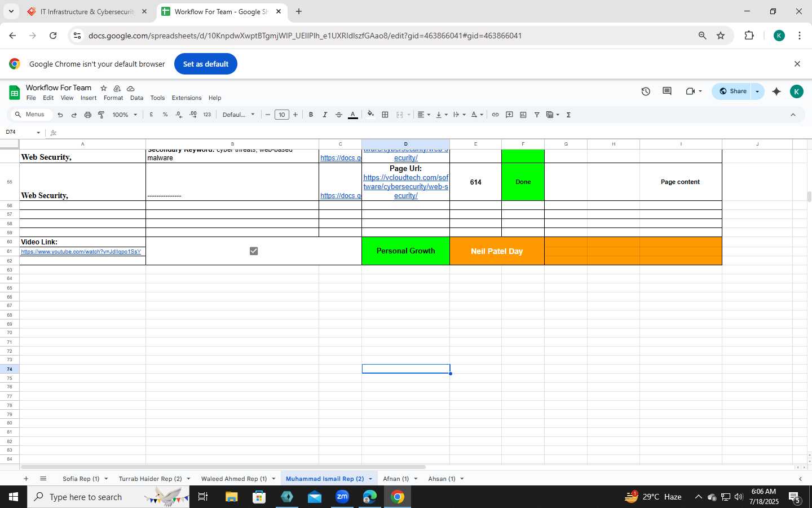Bookmark this page with star icon
Screen dimensions: 812x508
[x=721, y=36]
